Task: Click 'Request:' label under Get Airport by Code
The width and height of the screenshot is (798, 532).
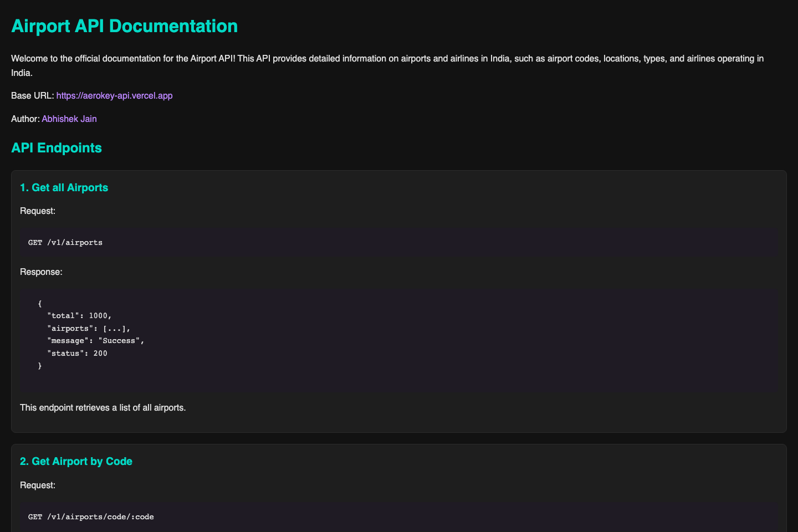Action: [x=38, y=485]
